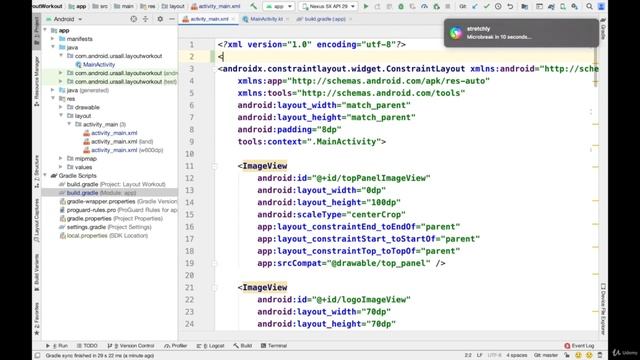Switch to the build.gradle (app) editor tab
The height and width of the screenshot is (360, 640).
(324, 19)
